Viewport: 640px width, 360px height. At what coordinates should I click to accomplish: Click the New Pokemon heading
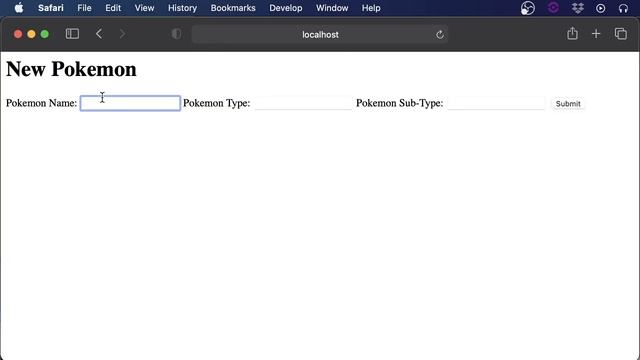click(x=71, y=69)
